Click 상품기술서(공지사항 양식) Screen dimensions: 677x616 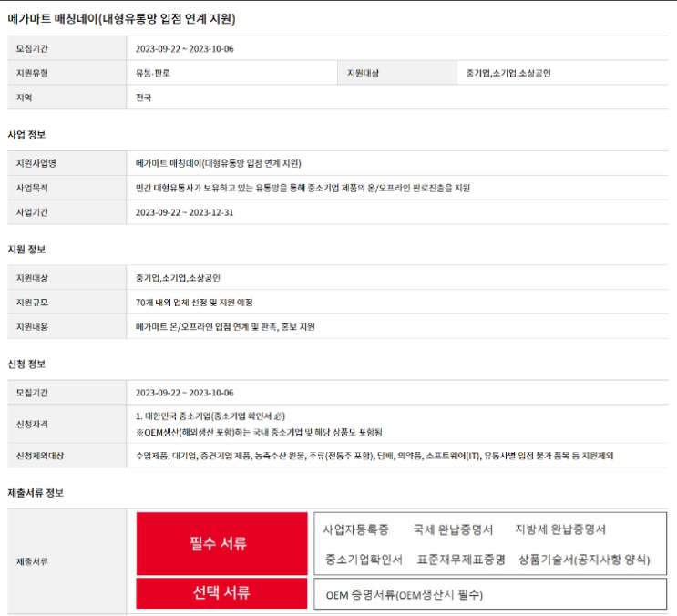coord(584,560)
